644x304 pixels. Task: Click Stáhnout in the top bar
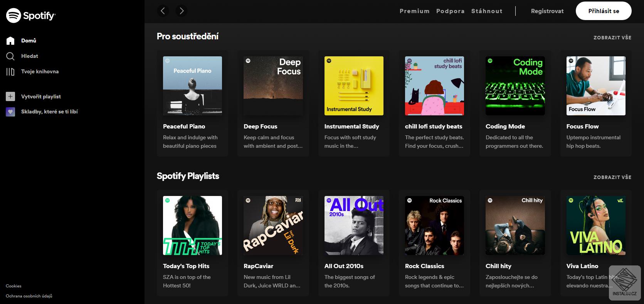487,11
